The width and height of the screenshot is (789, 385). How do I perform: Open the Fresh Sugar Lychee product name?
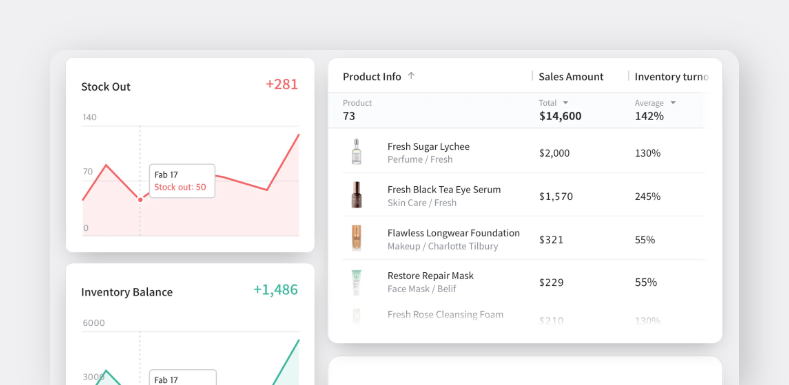[428, 146]
